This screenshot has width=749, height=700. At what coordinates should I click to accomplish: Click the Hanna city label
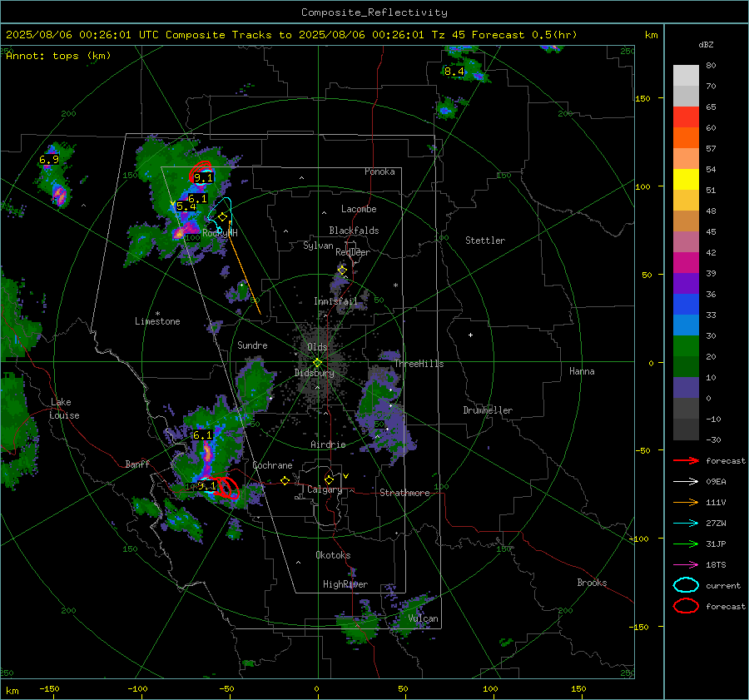click(x=582, y=371)
